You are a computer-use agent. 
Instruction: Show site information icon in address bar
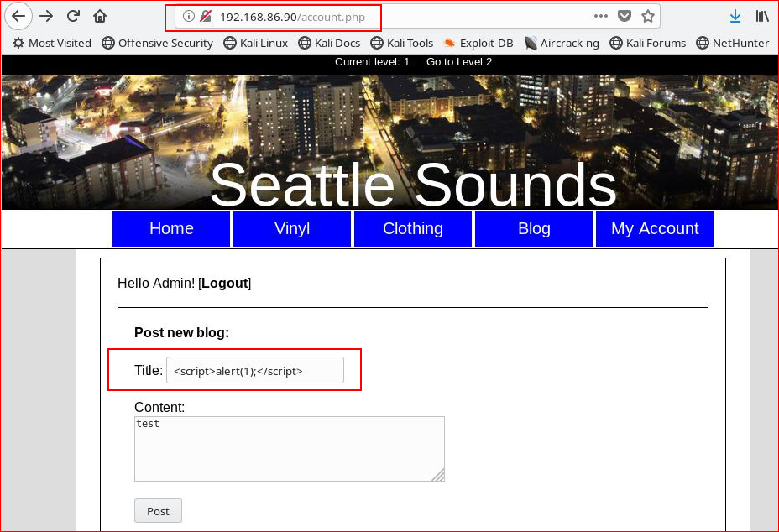click(x=188, y=17)
